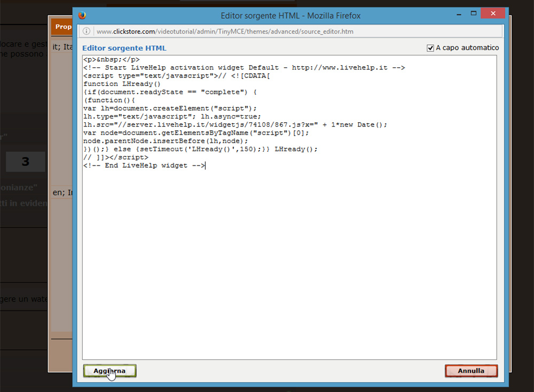Click the "End LiveHelp widget" comment line
Screen dimensions: 534x392
click(x=144, y=166)
